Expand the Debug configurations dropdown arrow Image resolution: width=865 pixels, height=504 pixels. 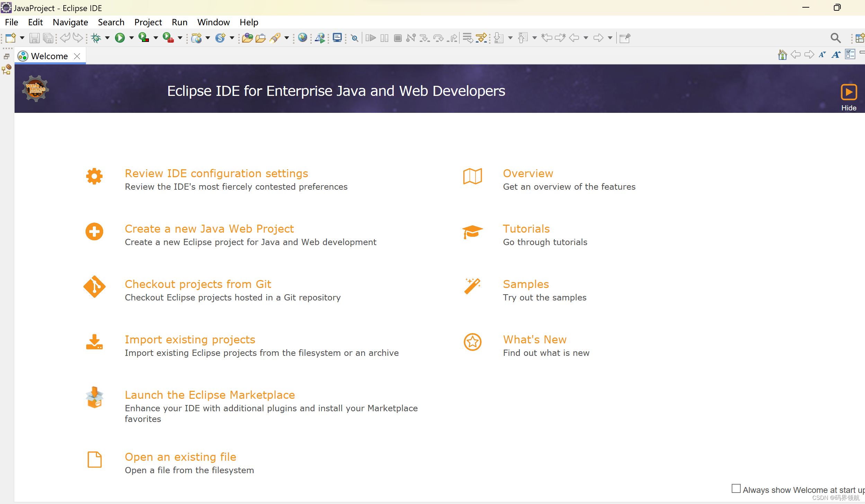pyautogui.click(x=107, y=38)
